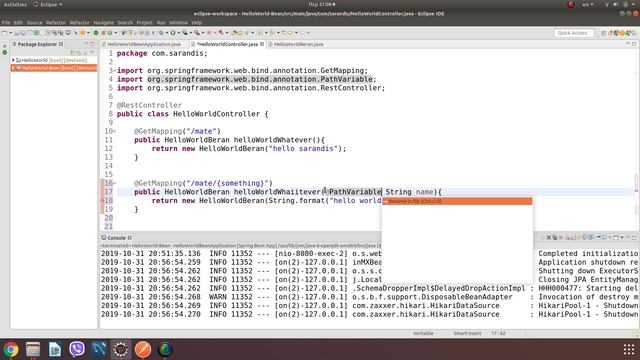Open the Run menu

click(x=161, y=22)
